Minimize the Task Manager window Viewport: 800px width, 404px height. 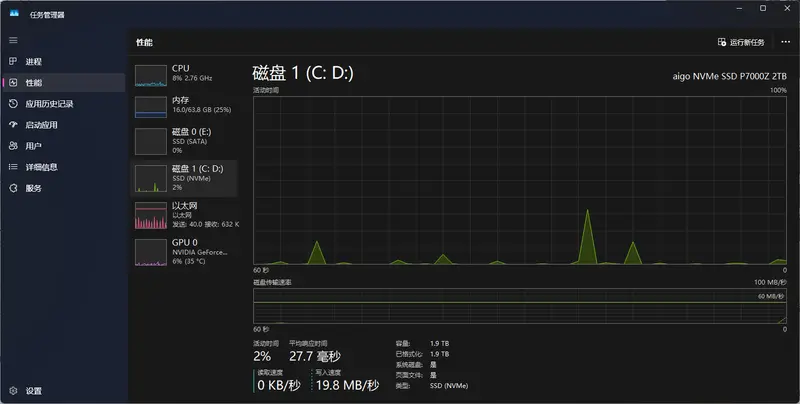tap(739, 8)
